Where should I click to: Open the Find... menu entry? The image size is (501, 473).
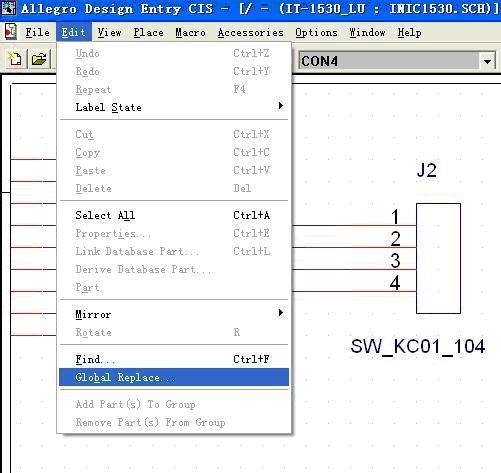174,359
